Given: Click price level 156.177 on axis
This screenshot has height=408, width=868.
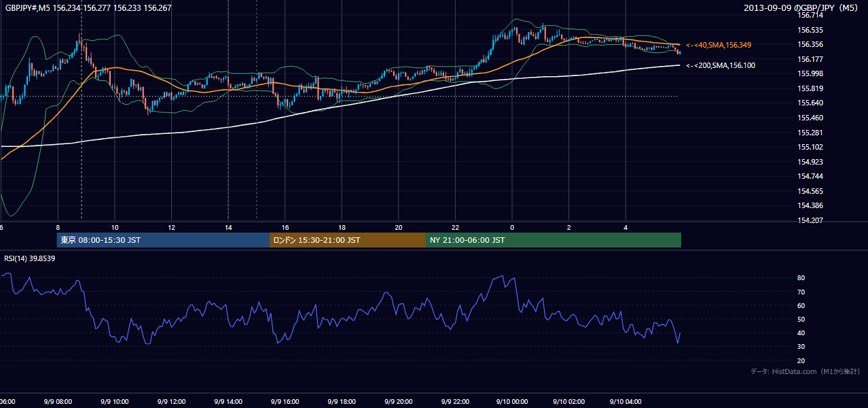Looking at the screenshot, I should [x=811, y=59].
